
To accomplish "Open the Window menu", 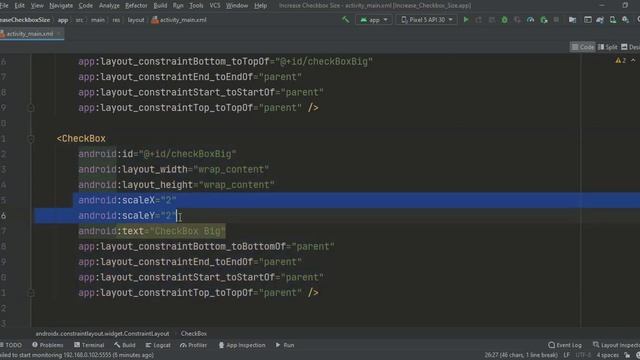I will tap(237, 6).
